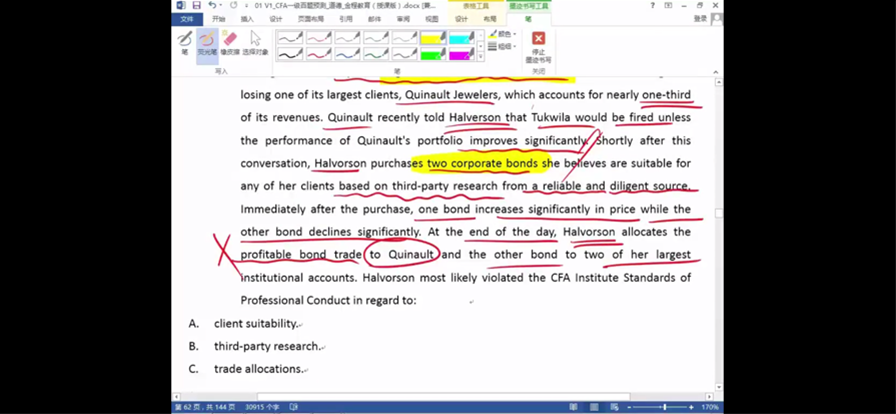This screenshot has width=896, height=414.
Task: Choose the yellow highlighter pen style
Action: [433, 38]
